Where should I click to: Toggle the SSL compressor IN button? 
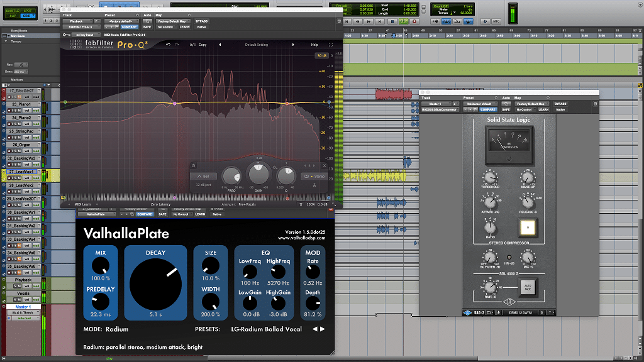click(x=528, y=228)
